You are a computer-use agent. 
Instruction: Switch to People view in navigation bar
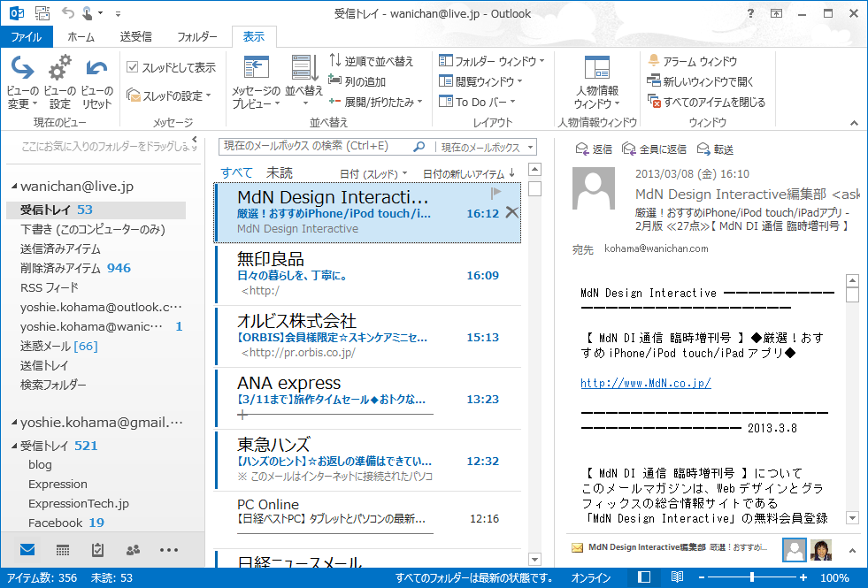click(x=133, y=550)
